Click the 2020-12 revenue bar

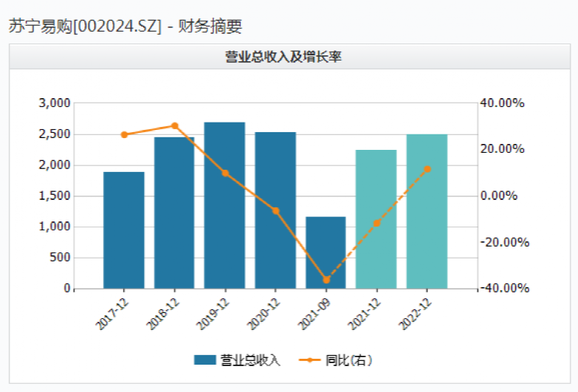(275, 210)
